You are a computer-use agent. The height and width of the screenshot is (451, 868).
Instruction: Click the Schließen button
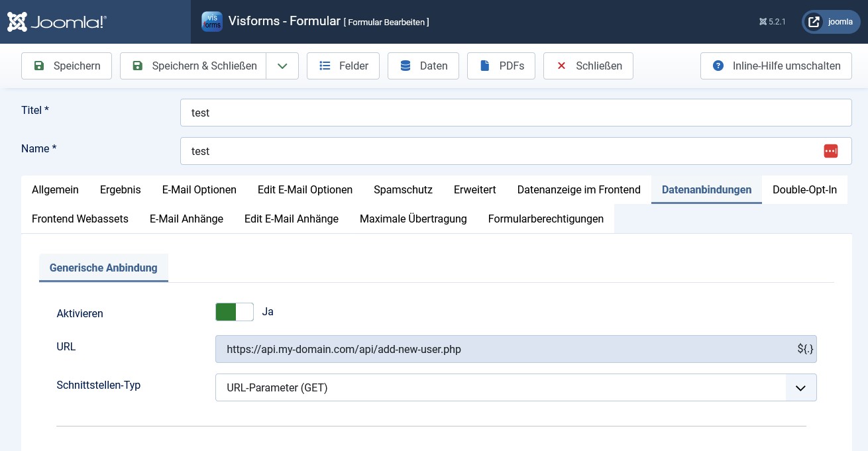pos(588,66)
